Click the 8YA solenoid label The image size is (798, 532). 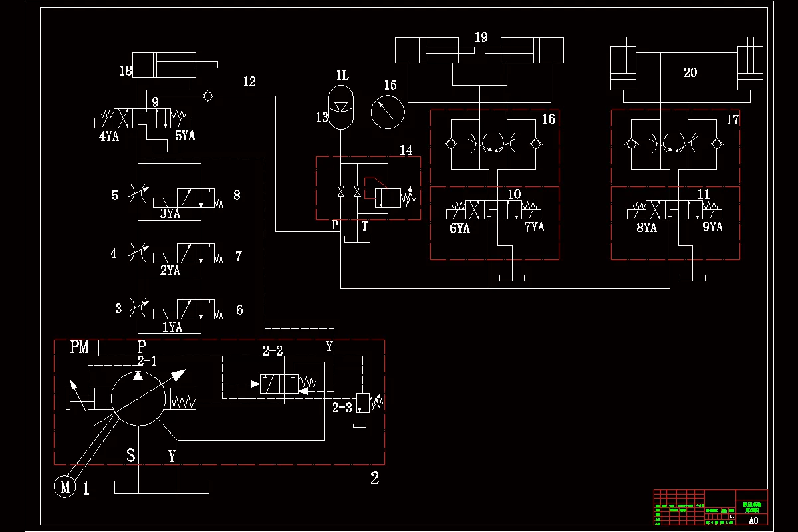(647, 227)
